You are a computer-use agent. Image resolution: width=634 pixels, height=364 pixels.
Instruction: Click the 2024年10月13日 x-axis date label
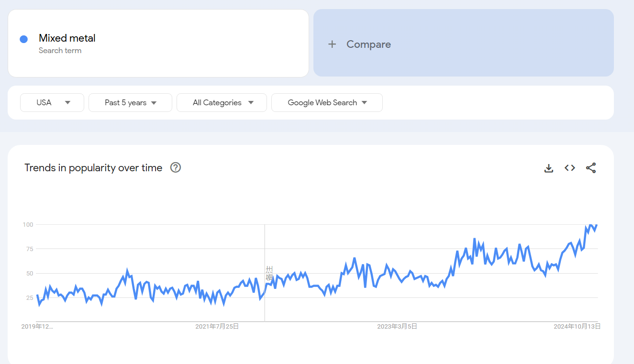click(577, 326)
